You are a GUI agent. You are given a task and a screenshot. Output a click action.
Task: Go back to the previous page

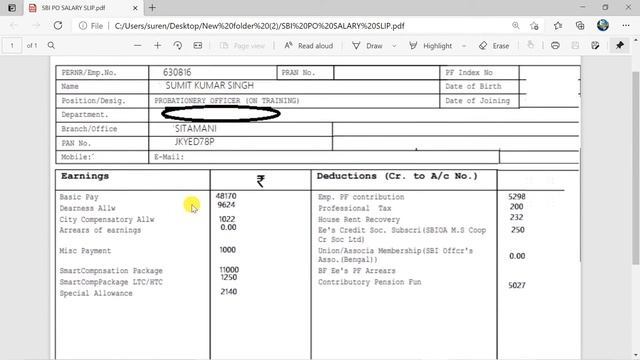point(13,26)
